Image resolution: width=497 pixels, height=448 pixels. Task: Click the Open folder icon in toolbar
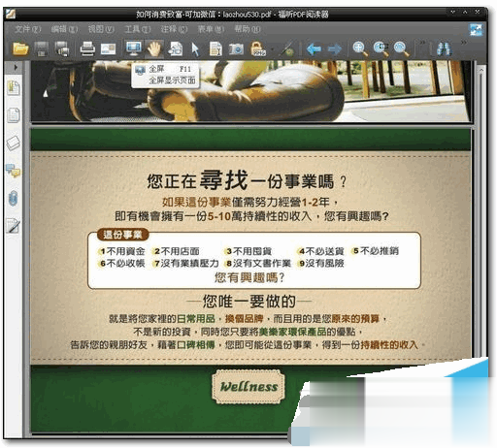[x=20, y=49]
